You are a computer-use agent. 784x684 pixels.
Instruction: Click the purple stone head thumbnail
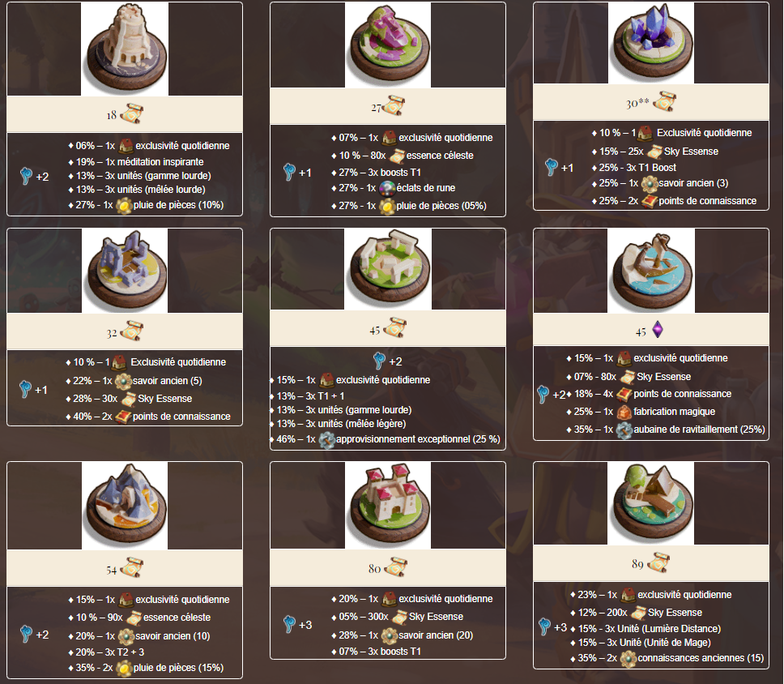[388, 45]
